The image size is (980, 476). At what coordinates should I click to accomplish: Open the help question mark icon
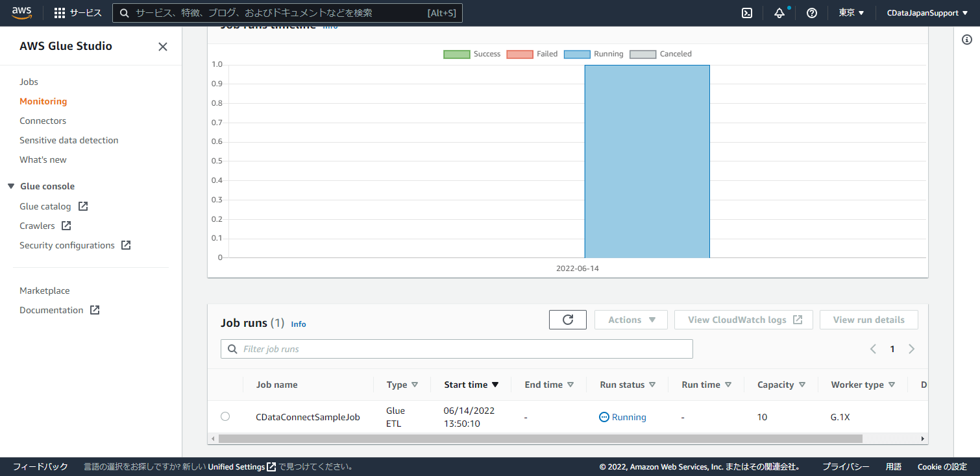click(x=811, y=13)
